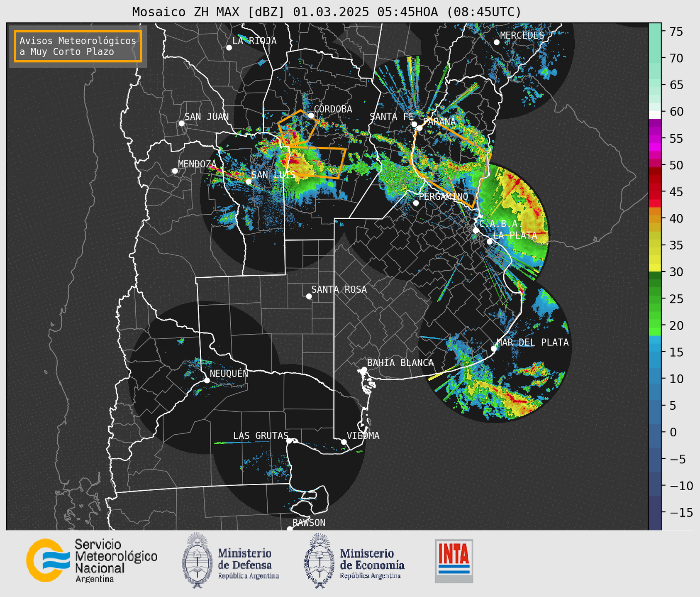Click the C.A.B.A city marker
Viewport: 700px width, 597px height.
(476, 230)
